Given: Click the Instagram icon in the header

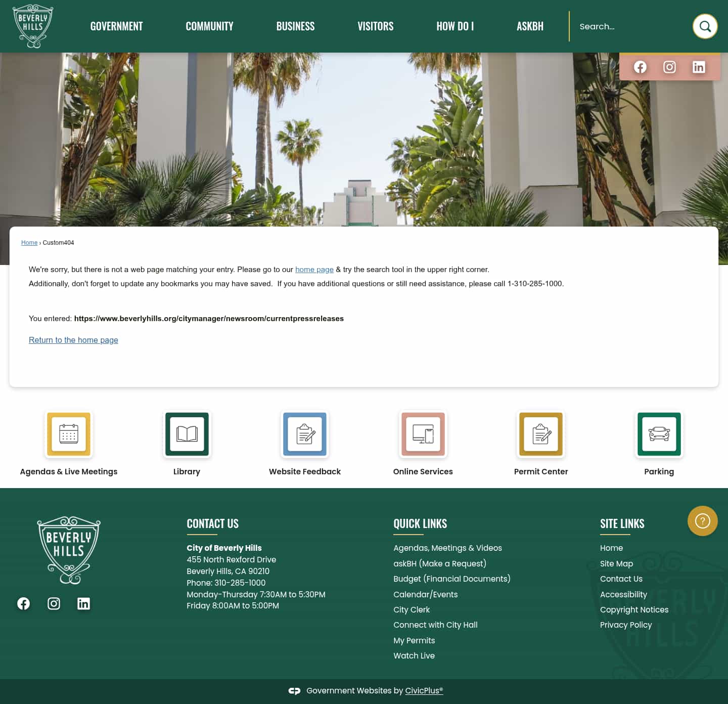Looking at the screenshot, I should click(669, 66).
